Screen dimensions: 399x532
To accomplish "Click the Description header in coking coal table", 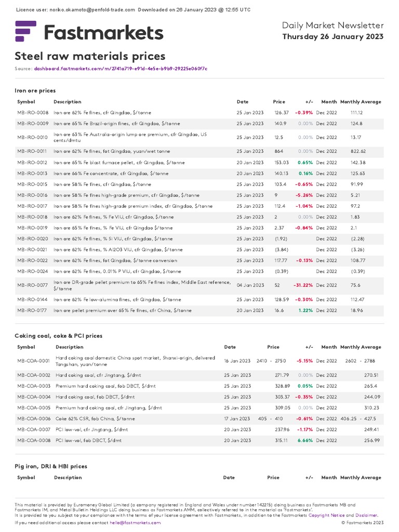I will tap(69, 347).
